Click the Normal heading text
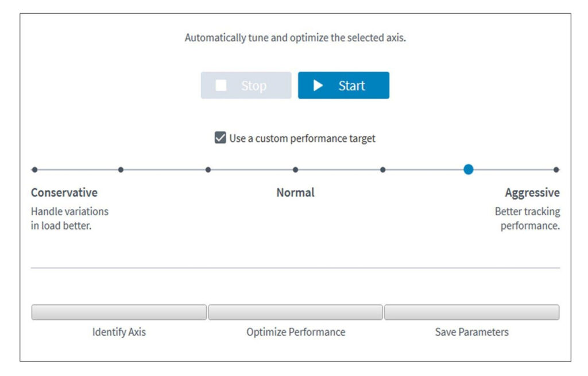Image resolution: width=588 pixels, height=376 pixels. coord(295,192)
